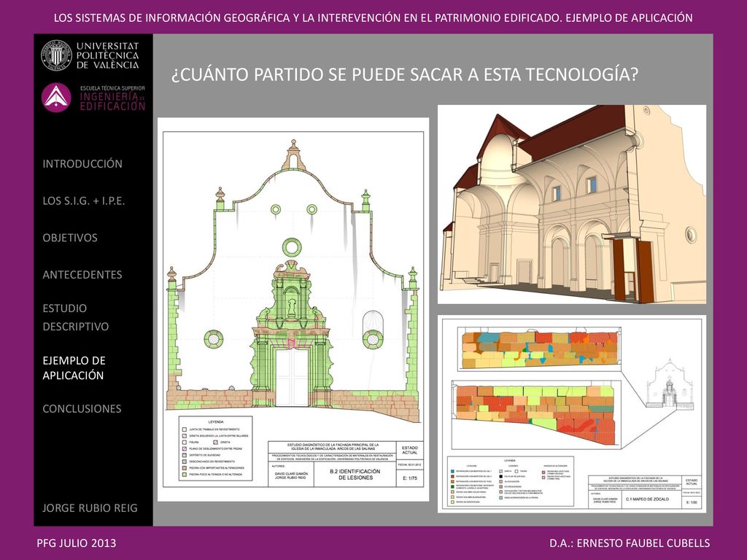Click the zócalo mapping drawing
Screen dimensions: 747x560
572,414
